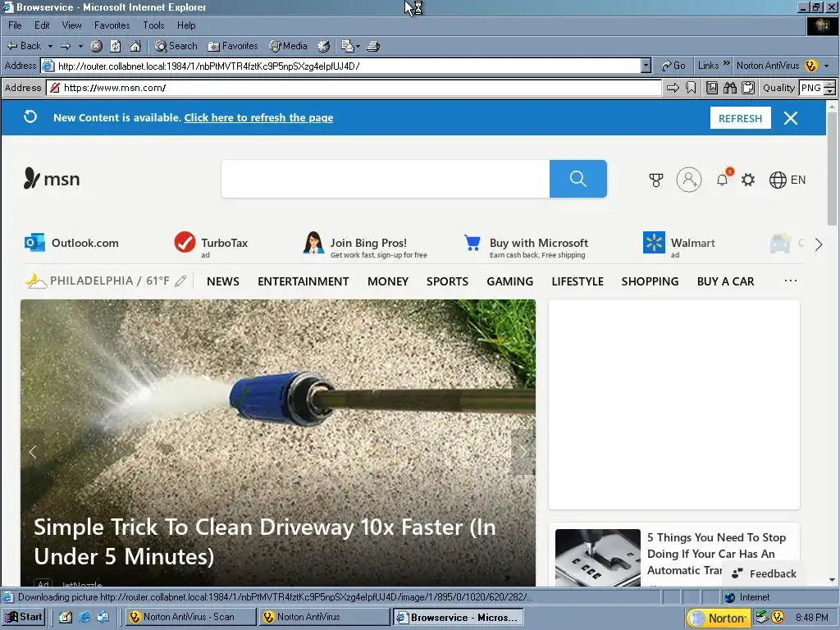The height and width of the screenshot is (630, 840).
Task: Click the msn logo
Action: [x=52, y=178]
